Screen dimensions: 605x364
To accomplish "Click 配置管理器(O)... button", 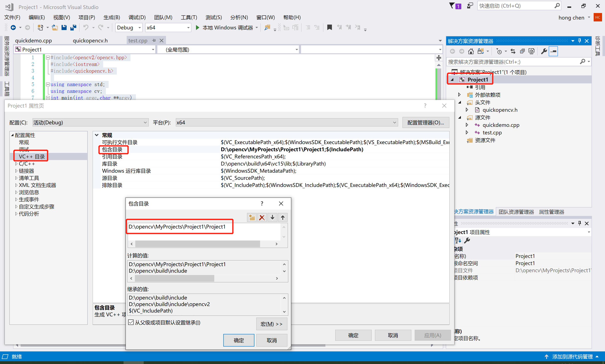I will pos(426,122).
